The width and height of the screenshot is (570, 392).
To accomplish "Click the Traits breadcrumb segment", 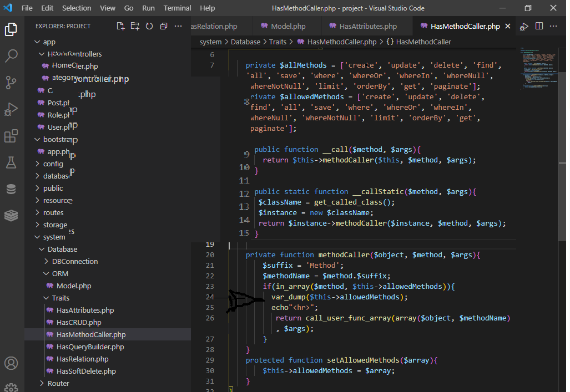I will pyautogui.click(x=278, y=42).
